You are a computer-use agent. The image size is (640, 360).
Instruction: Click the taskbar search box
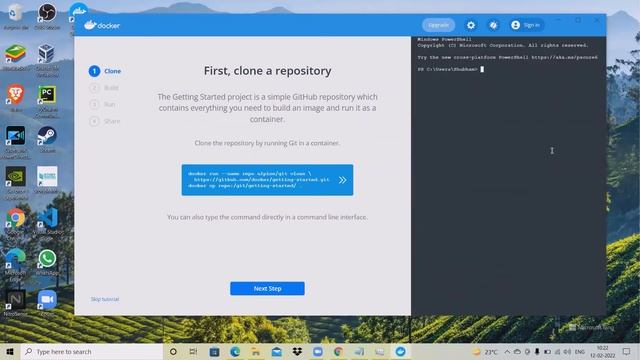[x=91, y=351]
